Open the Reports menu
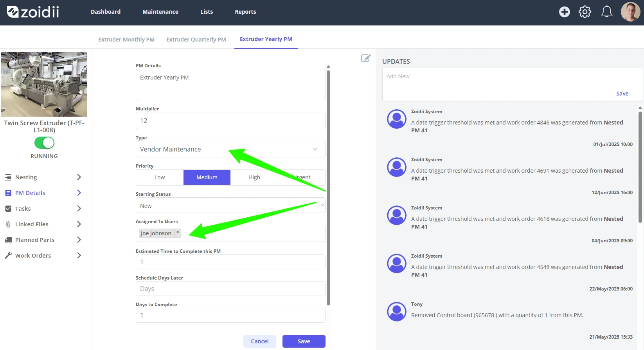The height and width of the screenshot is (350, 644). point(245,12)
